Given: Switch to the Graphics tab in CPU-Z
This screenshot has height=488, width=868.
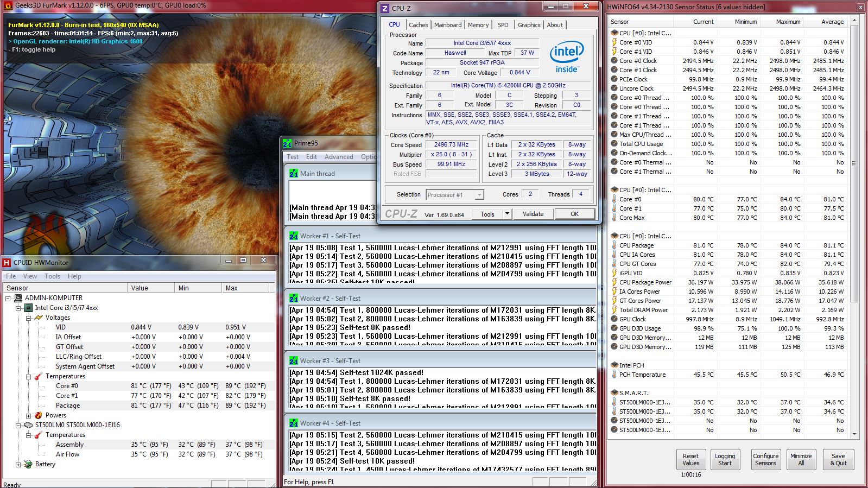Looking at the screenshot, I should [529, 25].
